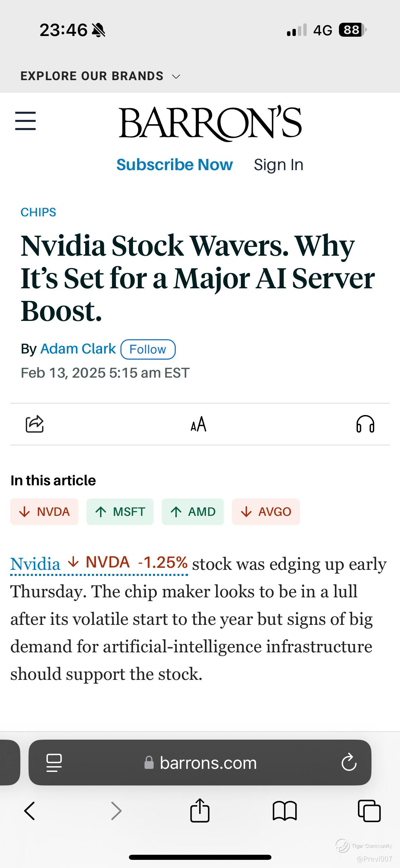The image size is (400, 868).
Task: Select the NVDA ticker chip
Action: tap(44, 512)
